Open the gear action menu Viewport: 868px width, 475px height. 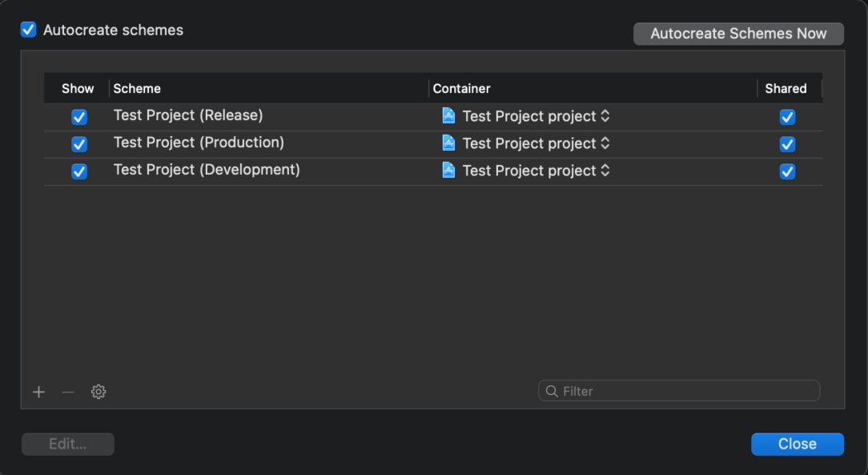pyautogui.click(x=98, y=392)
